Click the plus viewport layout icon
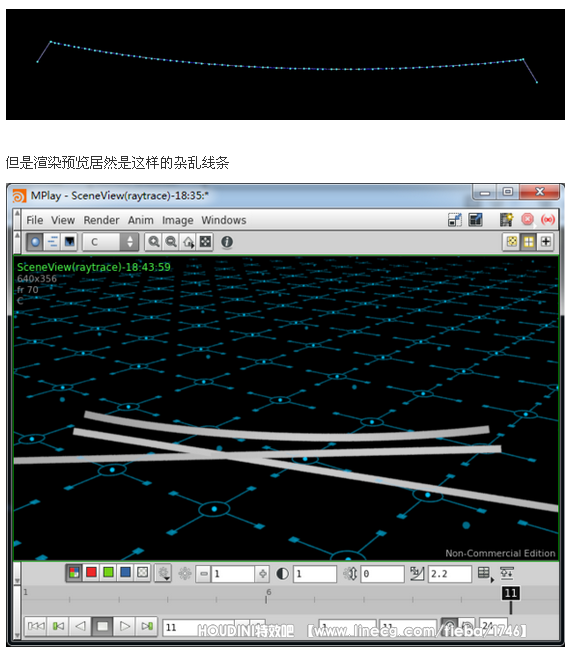Screen dimensions: 565x648 coord(546,242)
